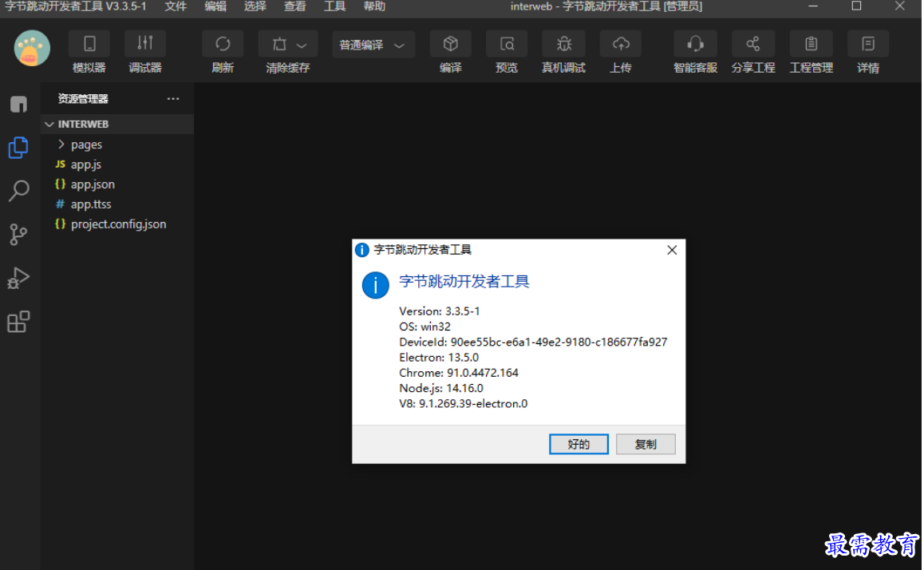
Task: Open 工程管理 project management icon
Action: 811,44
